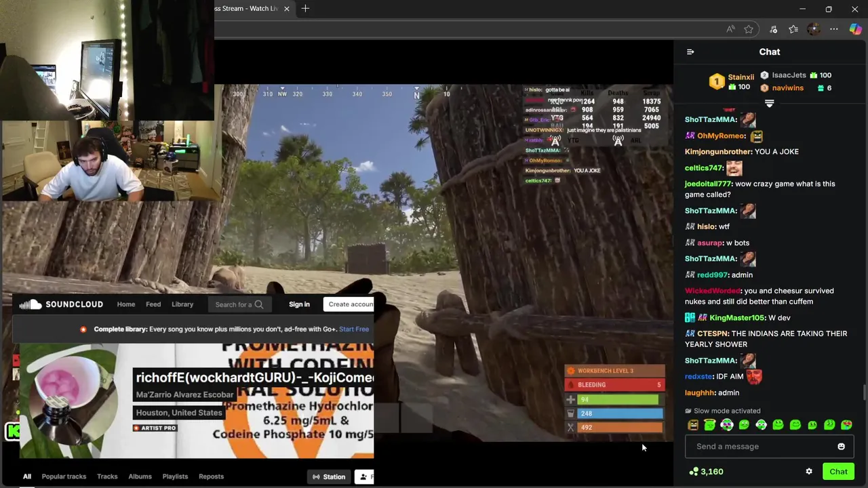Click the Station button on SoundCloud
The height and width of the screenshot is (488, 868).
[328, 477]
